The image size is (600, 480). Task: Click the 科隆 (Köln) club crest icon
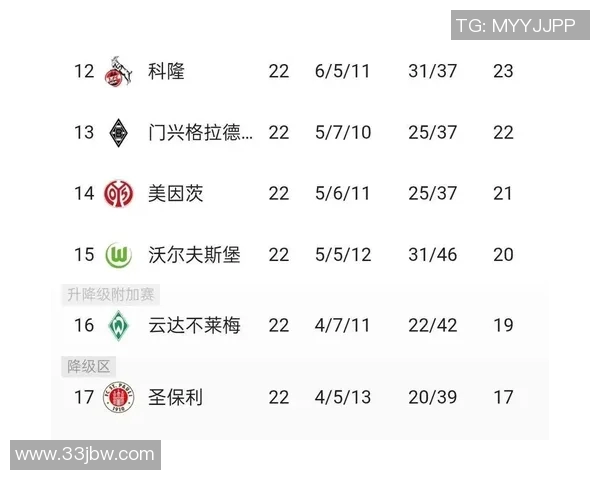coord(118,73)
